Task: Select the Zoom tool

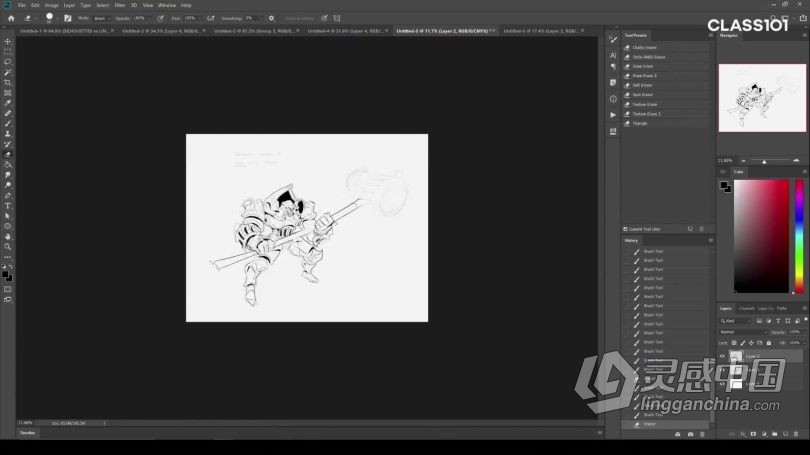Action: pos(7,247)
